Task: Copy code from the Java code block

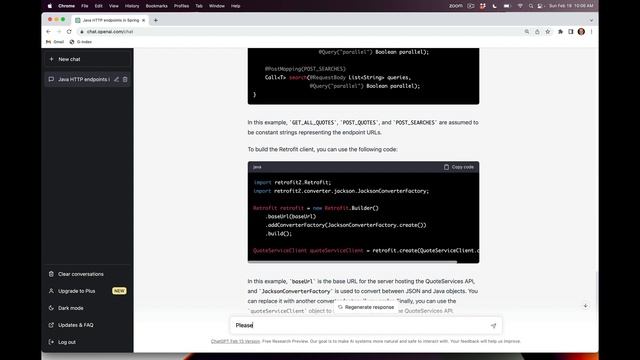Action: click(x=458, y=167)
